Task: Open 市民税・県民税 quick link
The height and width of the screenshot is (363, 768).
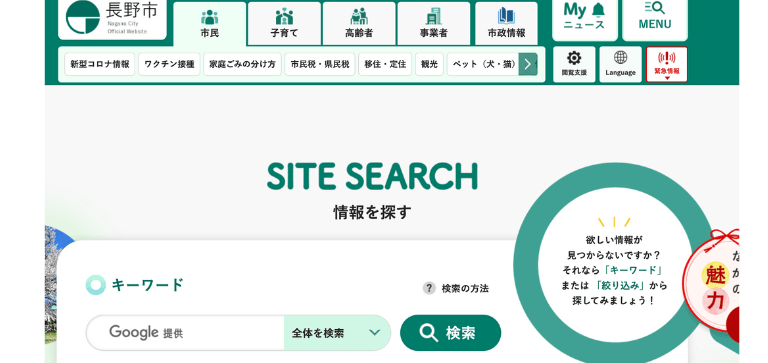Action: (320, 64)
